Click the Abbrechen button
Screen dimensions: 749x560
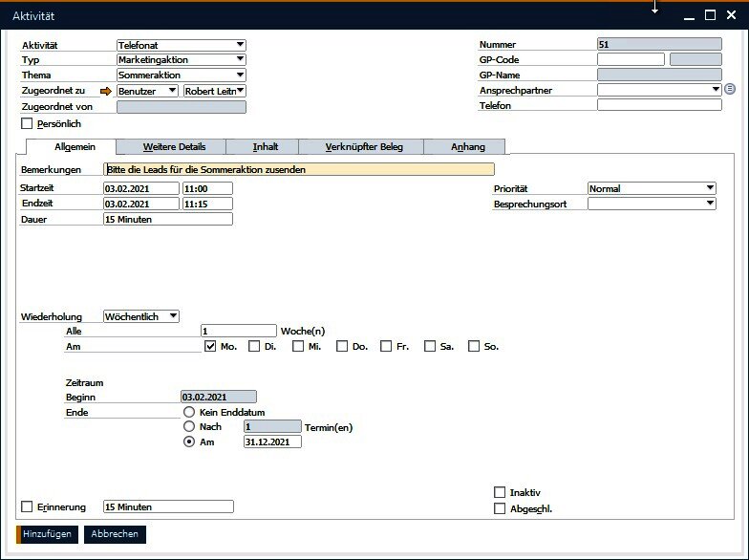coord(115,534)
